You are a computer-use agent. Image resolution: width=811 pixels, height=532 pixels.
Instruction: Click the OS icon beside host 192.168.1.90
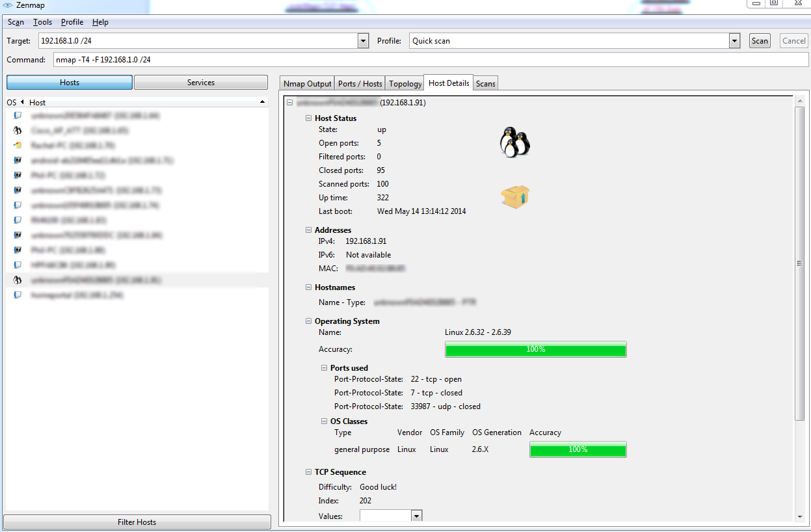(18, 265)
